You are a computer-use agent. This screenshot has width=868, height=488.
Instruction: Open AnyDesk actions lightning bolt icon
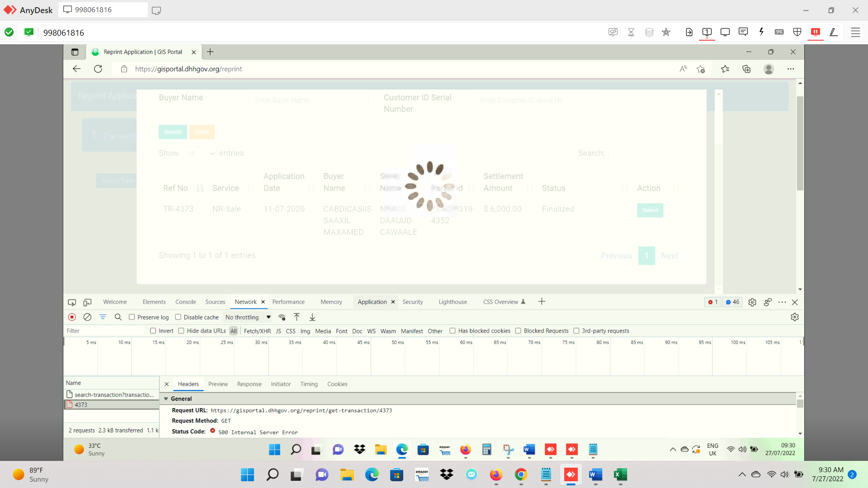[x=761, y=32]
